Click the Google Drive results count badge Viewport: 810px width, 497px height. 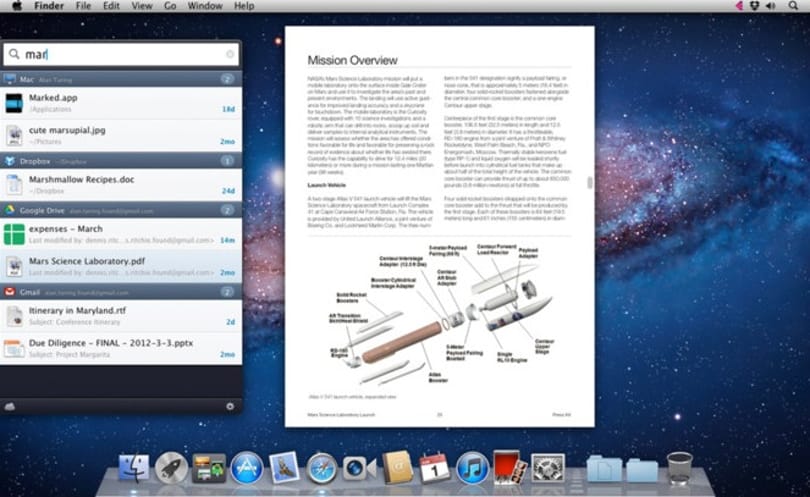tap(227, 210)
